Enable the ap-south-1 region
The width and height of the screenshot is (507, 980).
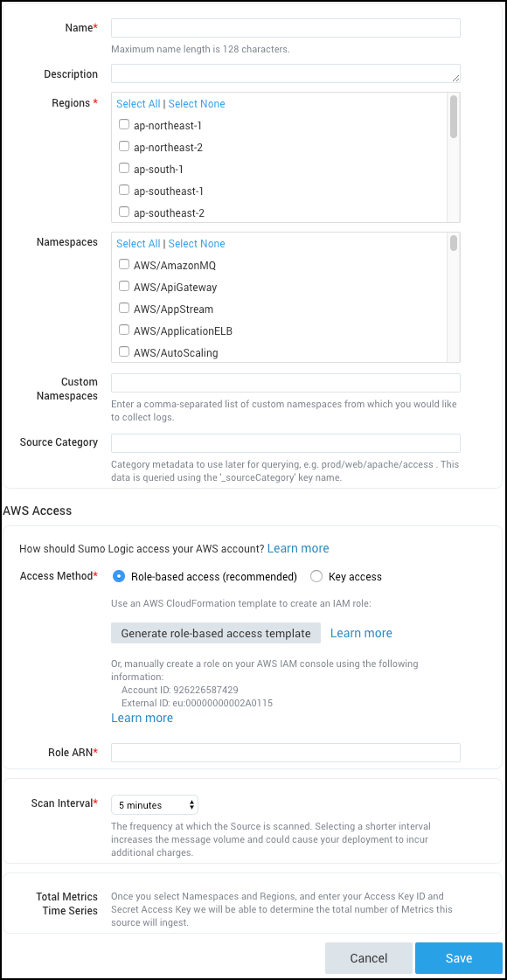click(x=123, y=168)
